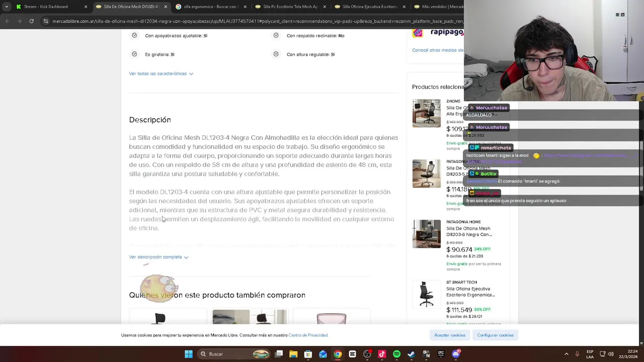Switch to Silla Pc Escritorio Tela Mesh tab

click(290, 7)
